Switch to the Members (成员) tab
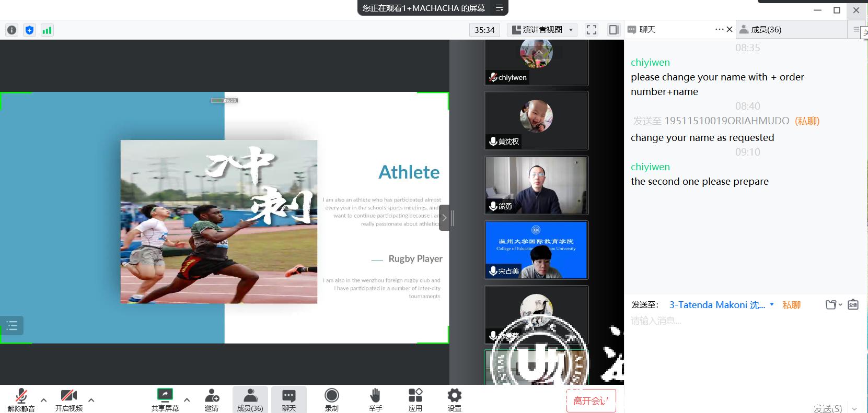The image size is (868, 413). tap(766, 30)
